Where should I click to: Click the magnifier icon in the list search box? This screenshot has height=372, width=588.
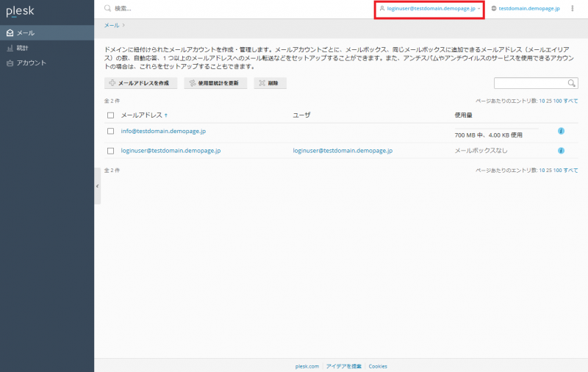click(571, 83)
